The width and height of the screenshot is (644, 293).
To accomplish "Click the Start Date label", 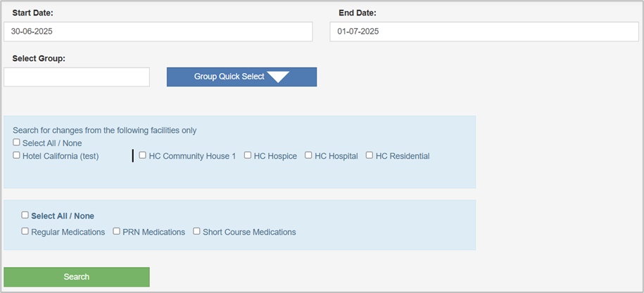I will pyautogui.click(x=32, y=13).
